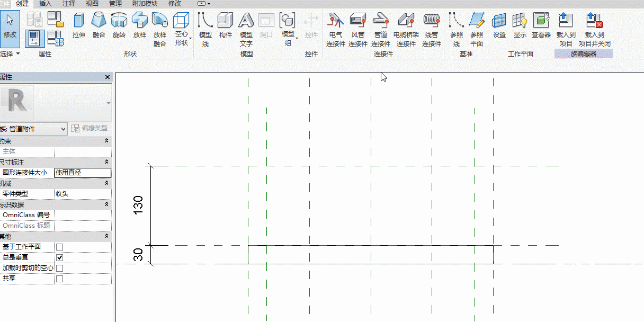Uncheck the 总是垂直 checkbox
Screen dimensions: 644x322
point(59,257)
